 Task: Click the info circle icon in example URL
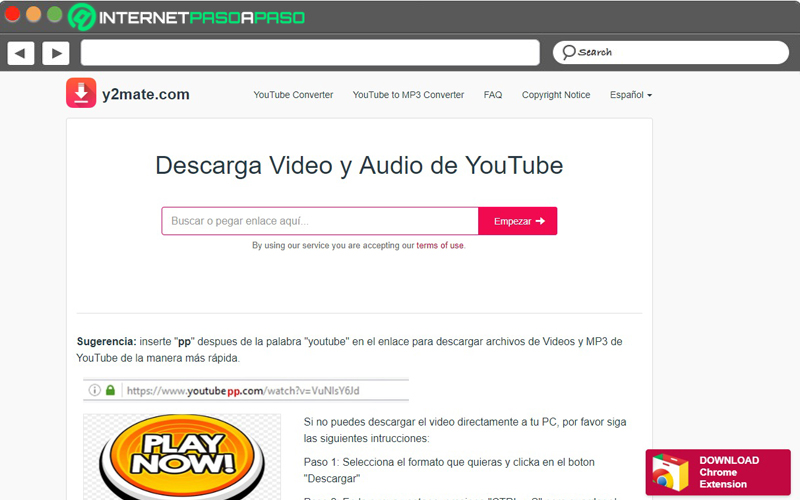94,390
